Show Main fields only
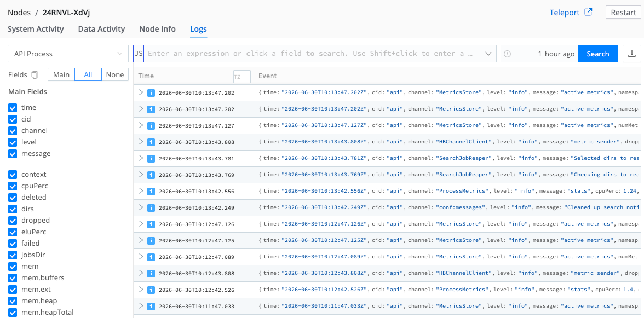The height and width of the screenshot is (318, 644). (x=61, y=74)
